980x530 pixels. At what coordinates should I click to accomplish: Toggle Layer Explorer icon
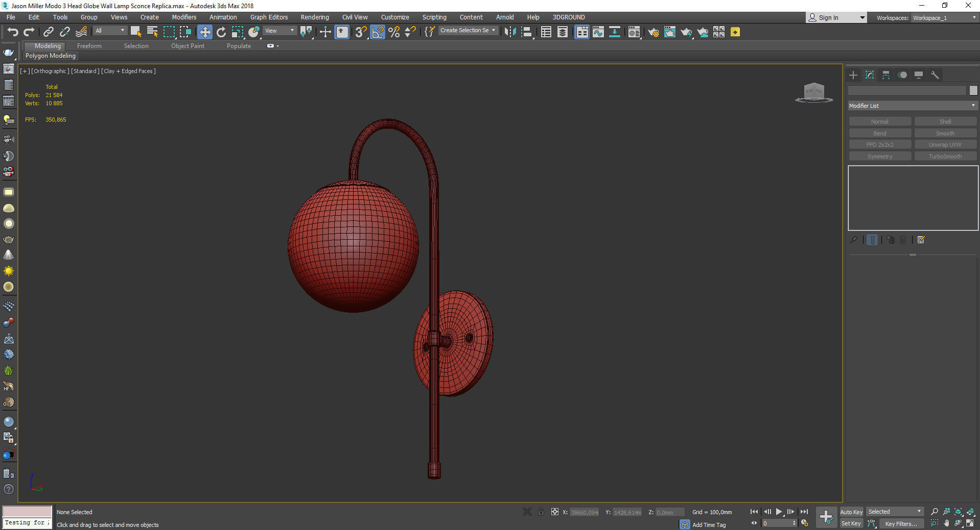pyautogui.click(x=563, y=32)
